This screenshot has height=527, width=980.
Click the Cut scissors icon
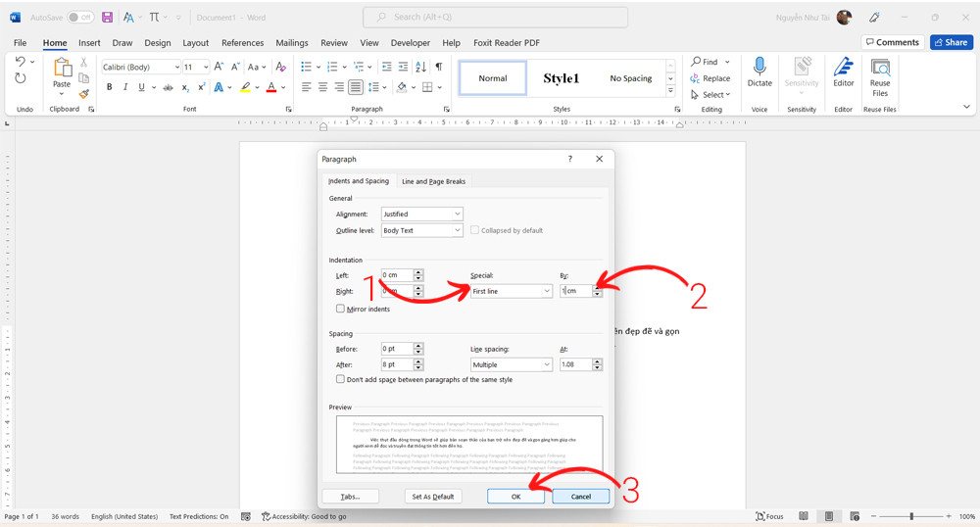[x=83, y=62]
